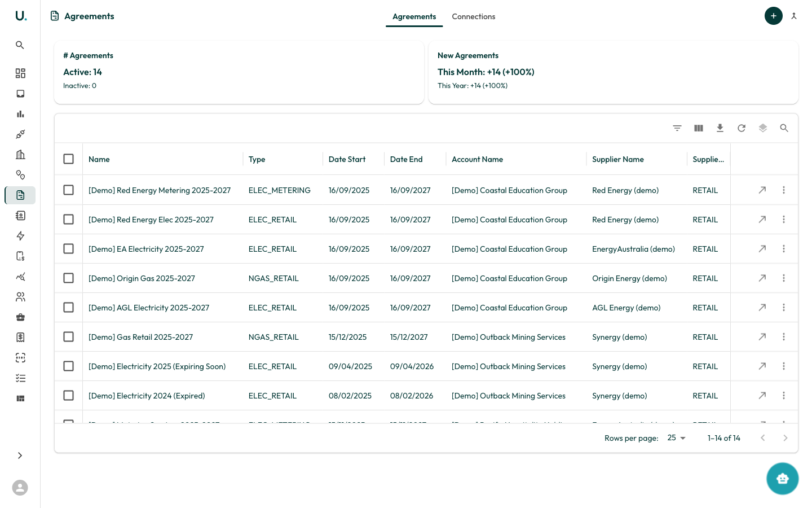
Task: Open the bar chart icon in sidebar
Action: tap(20, 114)
